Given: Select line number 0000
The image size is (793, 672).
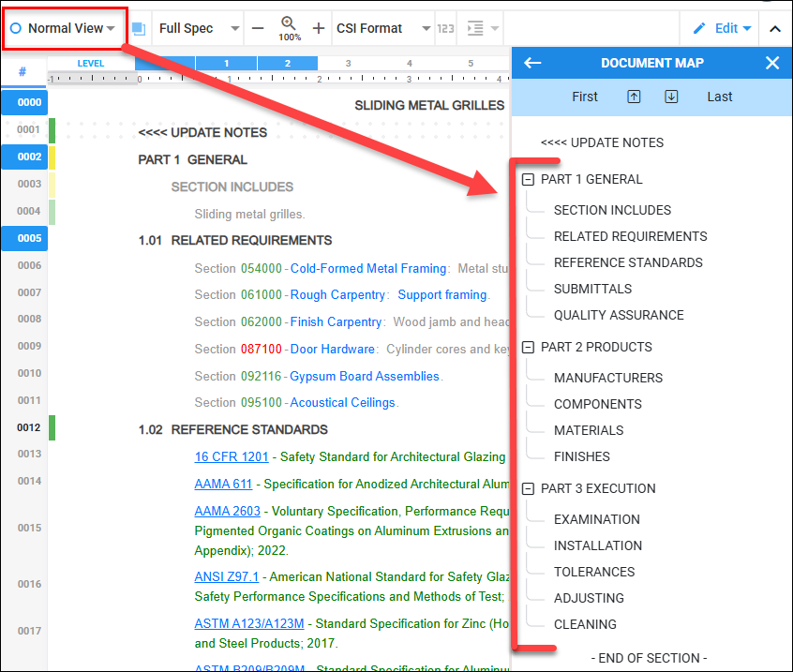Looking at the screenshot, I should (24, 102).
